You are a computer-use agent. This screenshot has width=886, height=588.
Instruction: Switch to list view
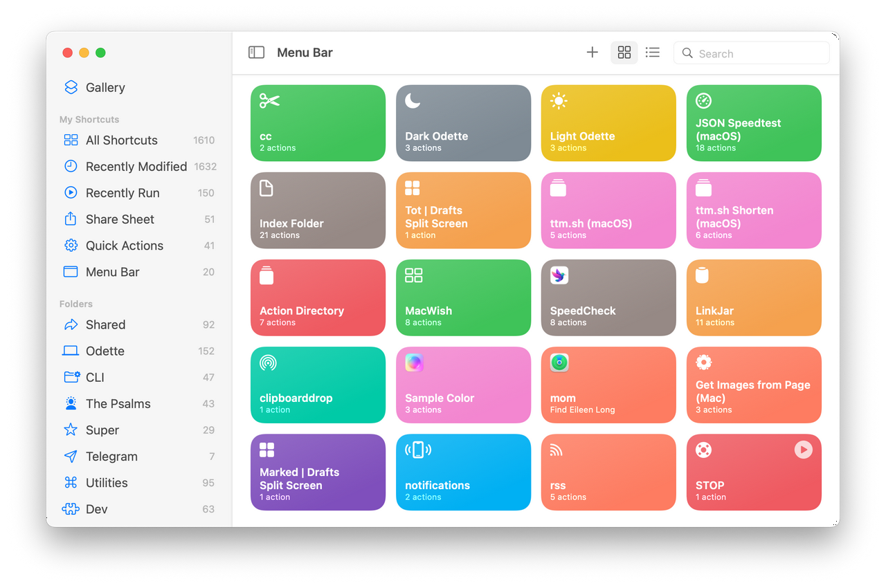coord(652,53)
